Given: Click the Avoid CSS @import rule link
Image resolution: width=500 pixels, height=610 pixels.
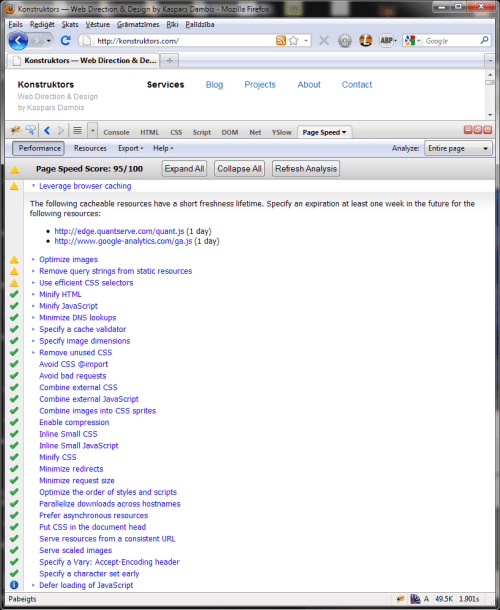Looking at the screenshot, I should pyautogui.click(x=74, y=364).
